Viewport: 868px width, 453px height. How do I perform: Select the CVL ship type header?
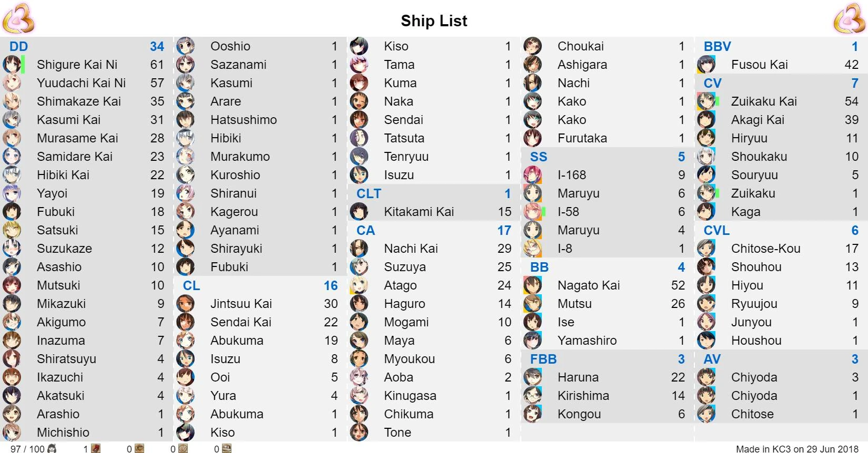pyautogui.click(x=716, y=230)
